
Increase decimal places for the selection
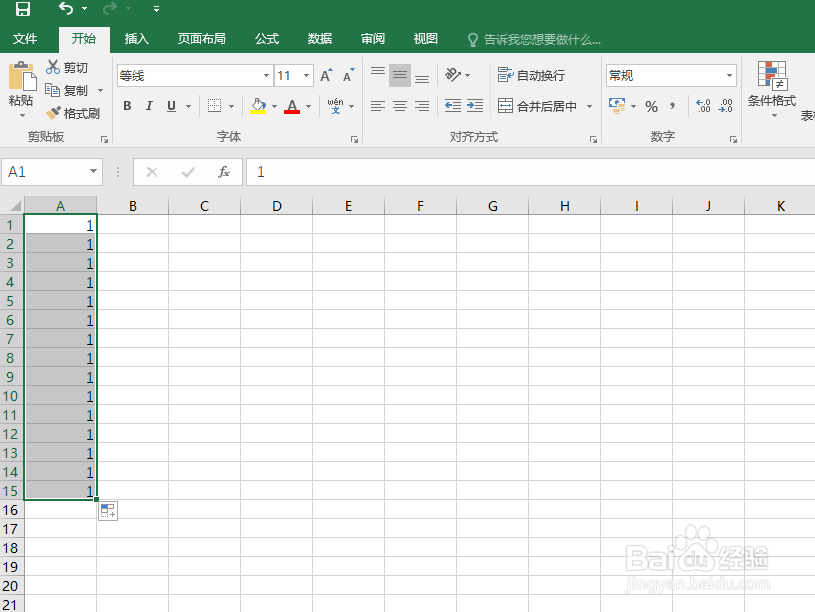click(x=702, y=104)
